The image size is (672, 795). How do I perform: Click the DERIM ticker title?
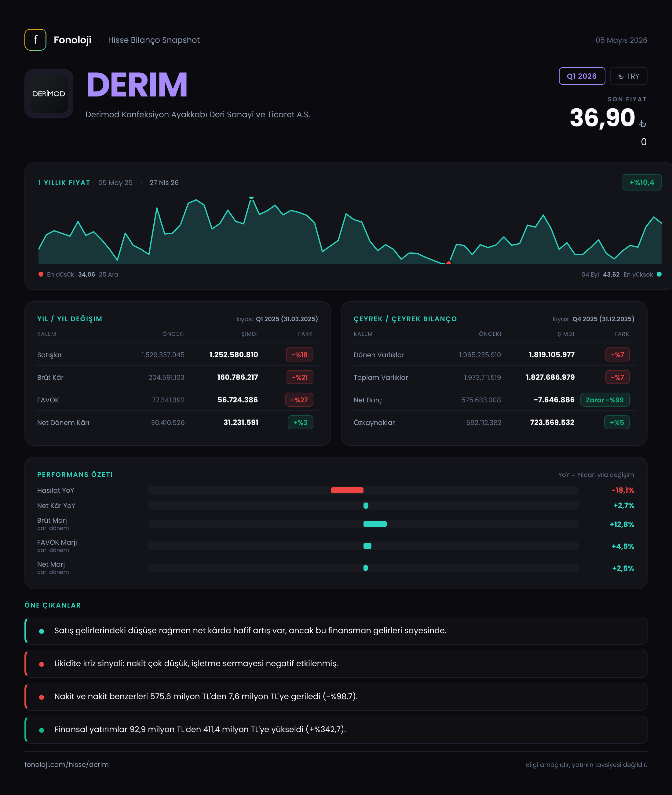(137, 85)
